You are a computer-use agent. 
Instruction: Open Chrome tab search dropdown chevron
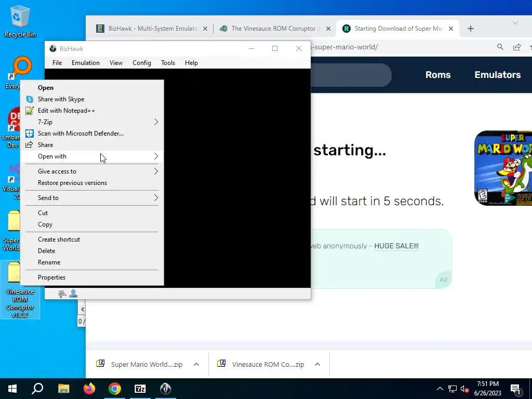(515, 23)
